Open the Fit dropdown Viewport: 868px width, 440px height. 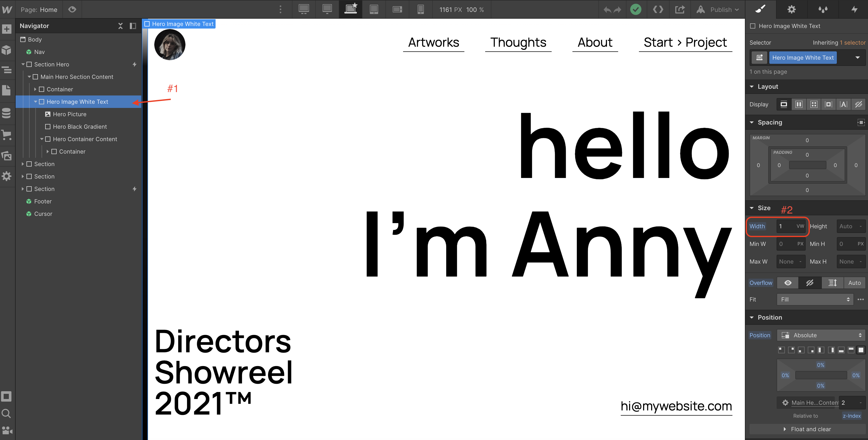tap(815, 299)
